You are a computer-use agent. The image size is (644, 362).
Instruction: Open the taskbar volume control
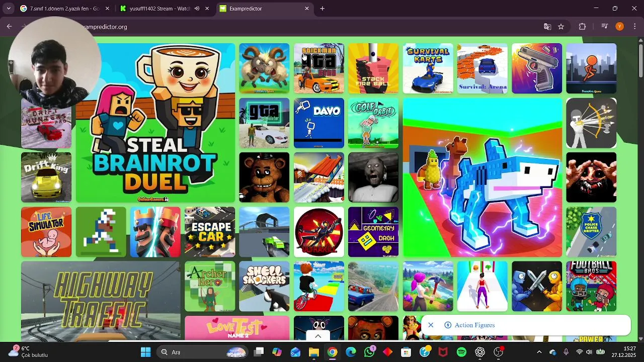pyautogui.click(x=589, y=352)
